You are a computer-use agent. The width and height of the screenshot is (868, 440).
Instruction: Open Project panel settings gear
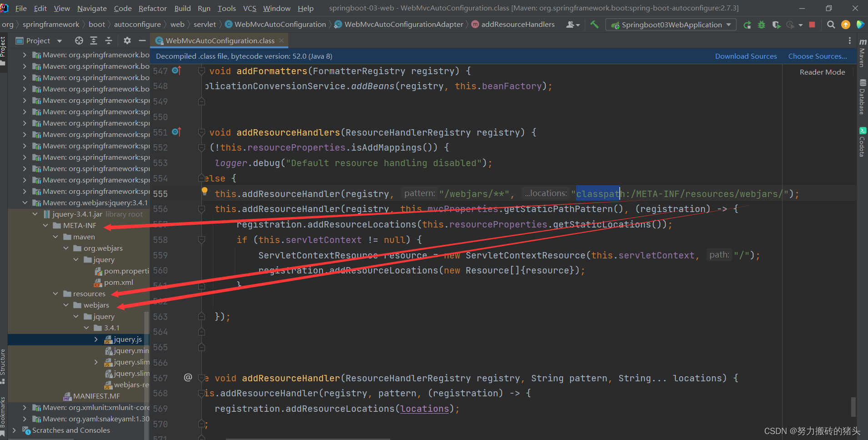pyautogui.click(x=127, y=40)
